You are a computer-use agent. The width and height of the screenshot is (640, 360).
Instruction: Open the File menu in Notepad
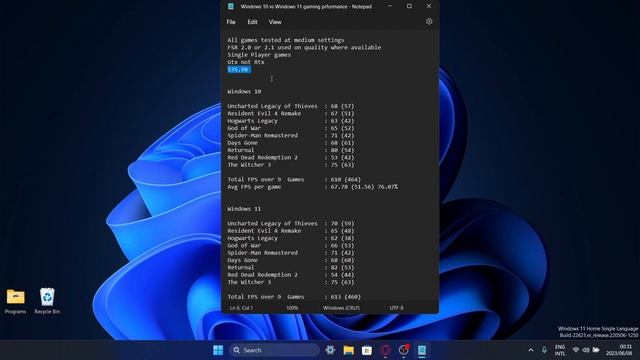[x=231, y=22]
